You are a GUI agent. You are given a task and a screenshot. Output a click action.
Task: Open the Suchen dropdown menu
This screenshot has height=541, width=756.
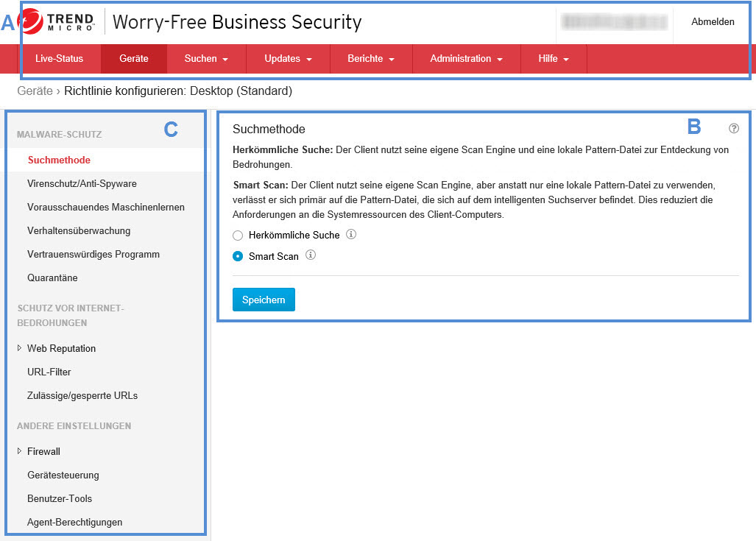point(205,59)
